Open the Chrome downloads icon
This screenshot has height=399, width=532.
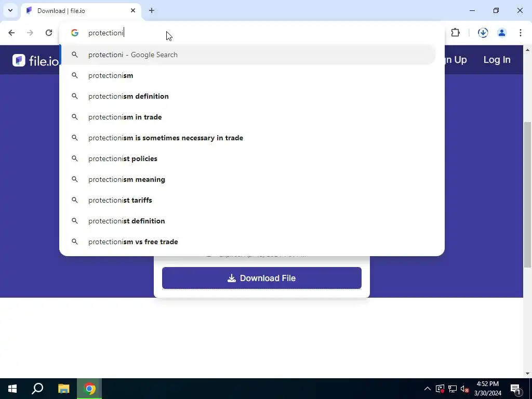483,33
